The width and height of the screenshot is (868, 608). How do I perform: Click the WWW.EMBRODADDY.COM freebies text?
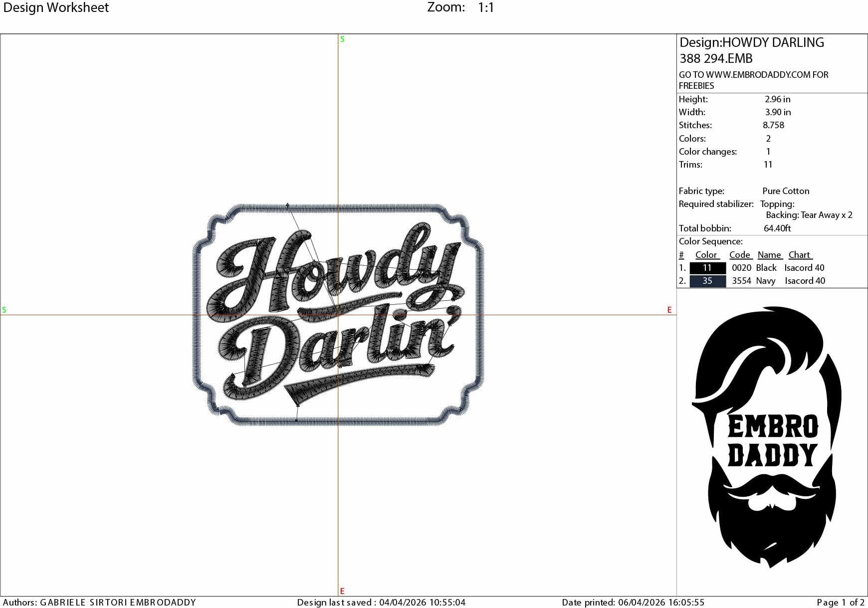(753, 80)
